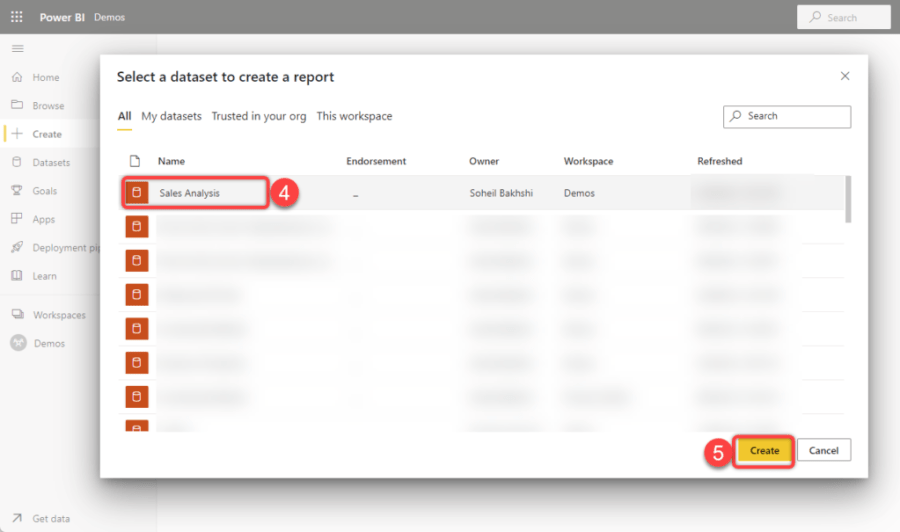Select the Sales Analysis dataset name
900x532 pixels.
[x=189, y=193]
